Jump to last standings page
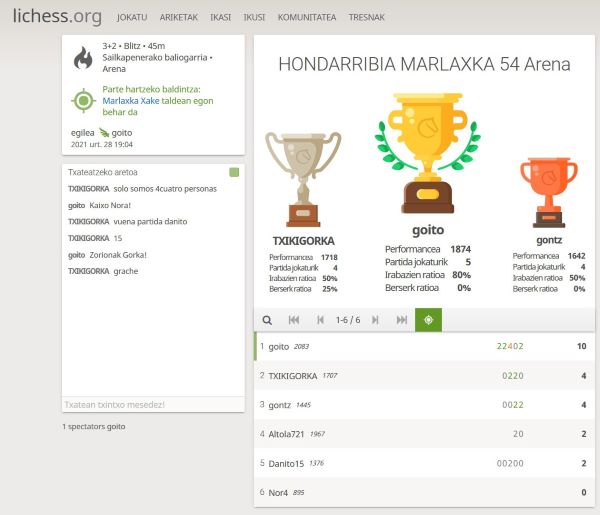600x515 pixels. click(x=402, y=320)
